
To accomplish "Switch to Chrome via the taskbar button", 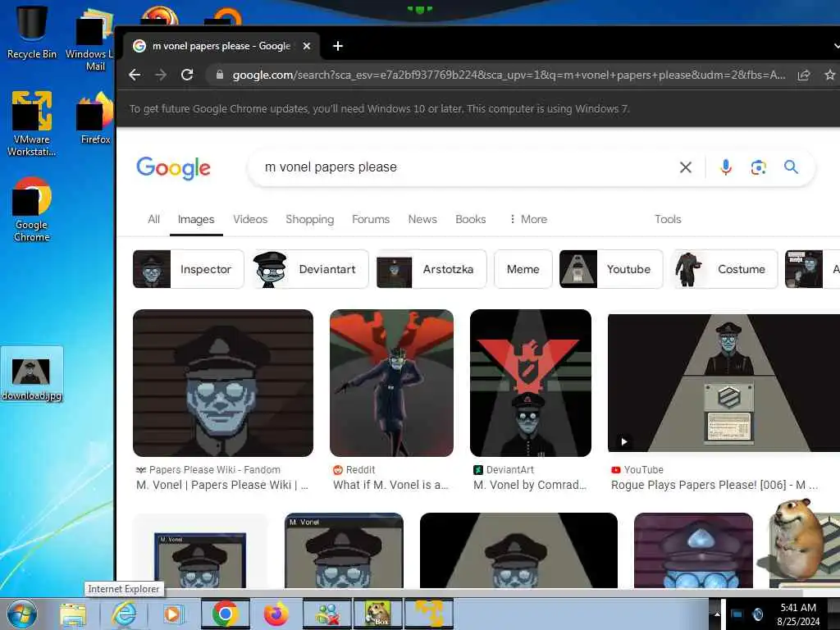I will click(x=225, y=614).
